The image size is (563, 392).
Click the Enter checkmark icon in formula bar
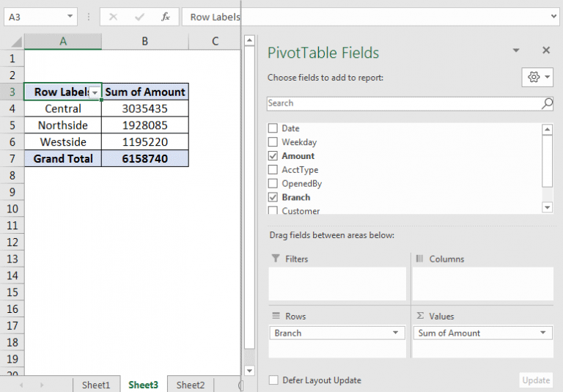pyautogui.click(x=139, y=17)
